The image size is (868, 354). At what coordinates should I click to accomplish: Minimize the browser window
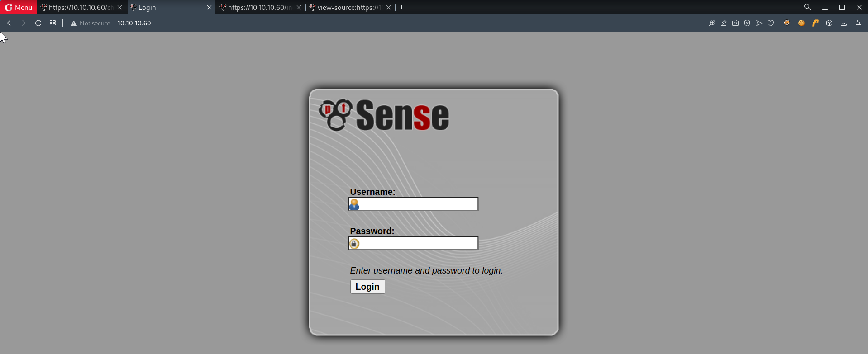[825, 8]
